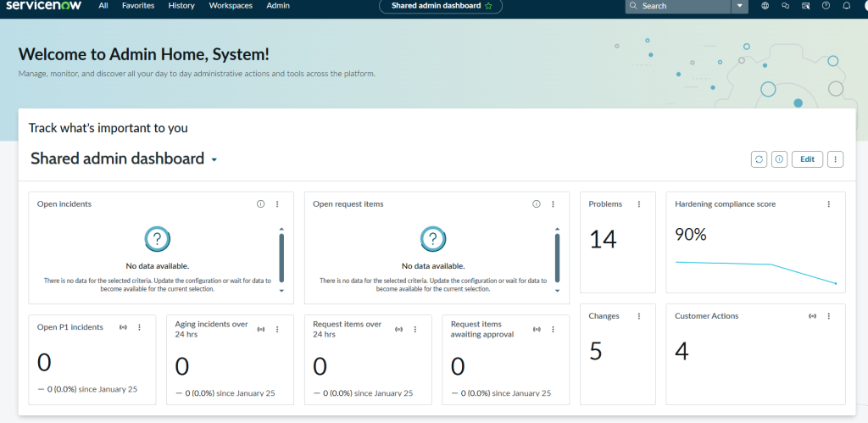868x423 pixels.
Task: Click the globe scope picker icon
Action: tap(765, 6)
